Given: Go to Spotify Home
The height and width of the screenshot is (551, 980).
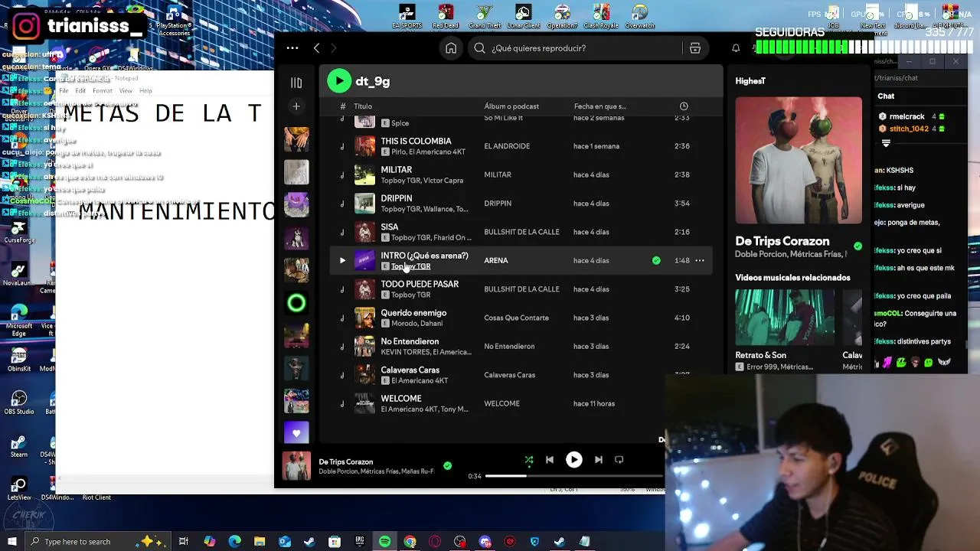Looking at the screenshot, I should (451, 48).
